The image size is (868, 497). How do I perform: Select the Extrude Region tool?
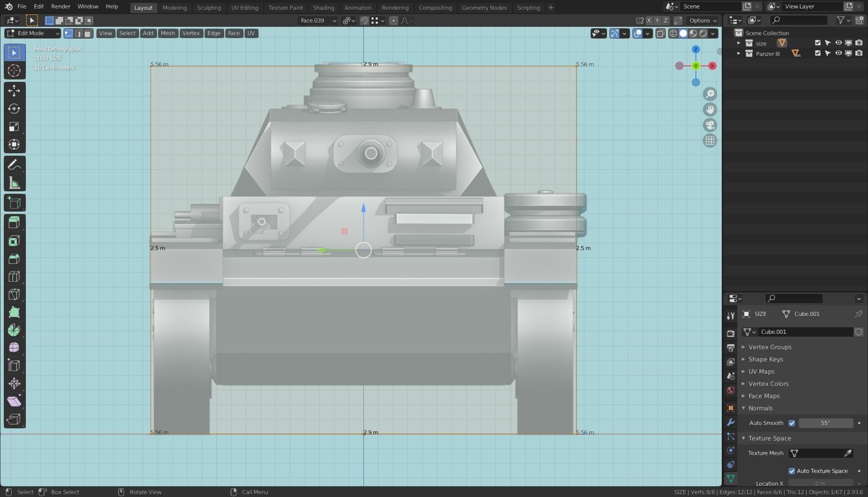click(x=14, y=223)
